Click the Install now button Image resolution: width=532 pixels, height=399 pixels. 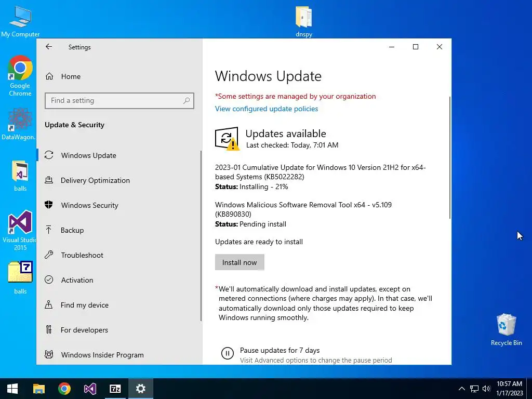click(240, 262)
